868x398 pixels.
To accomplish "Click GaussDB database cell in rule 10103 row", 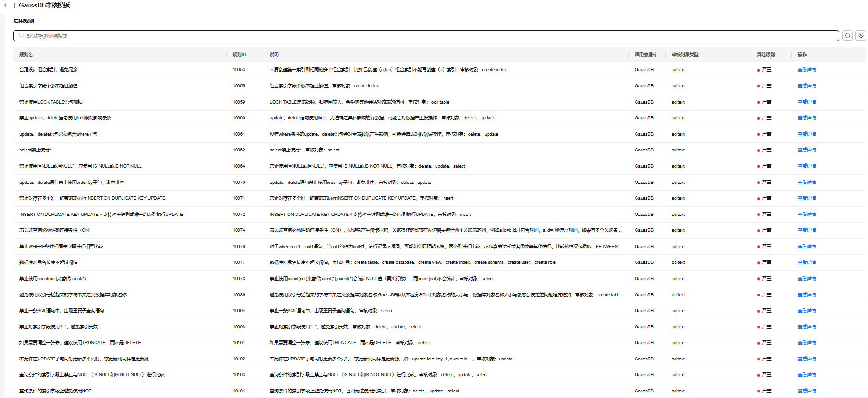I will 644,375.
